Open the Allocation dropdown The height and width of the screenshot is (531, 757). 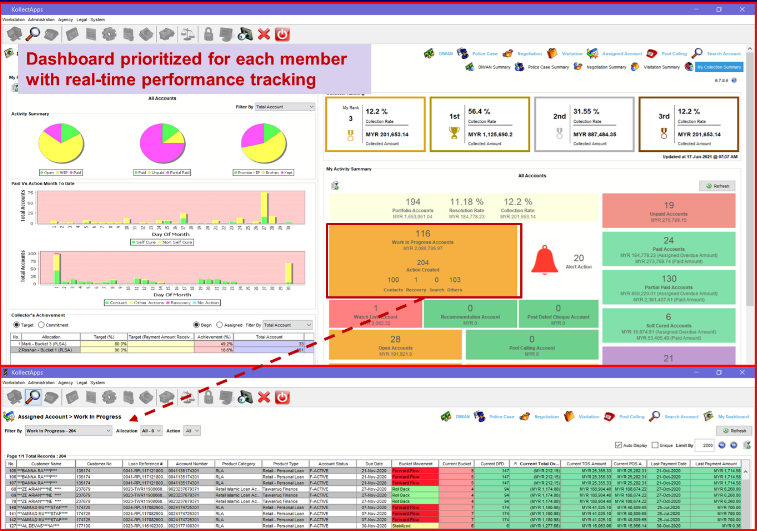pyautogui.click(x=151, y=431)
